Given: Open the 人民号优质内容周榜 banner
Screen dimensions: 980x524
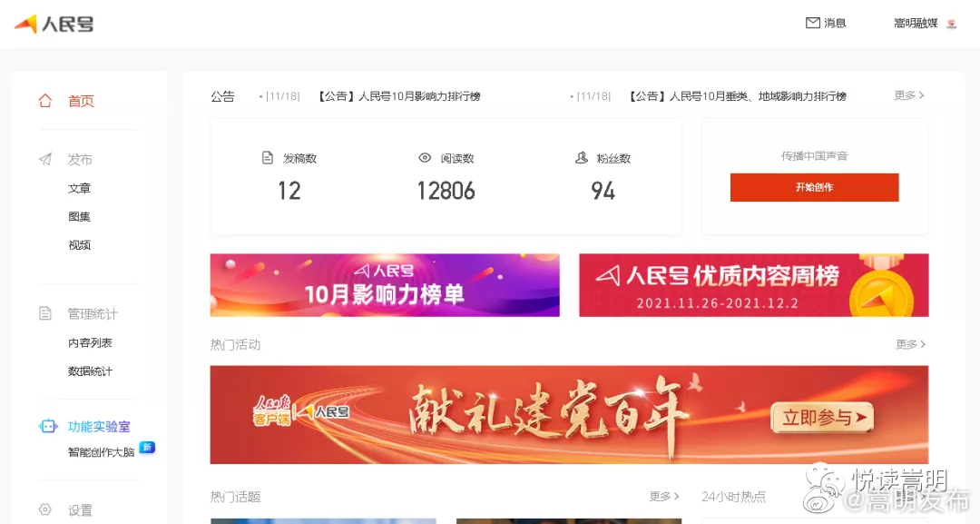Looking at the screenshot, I should tap(754, 285).
